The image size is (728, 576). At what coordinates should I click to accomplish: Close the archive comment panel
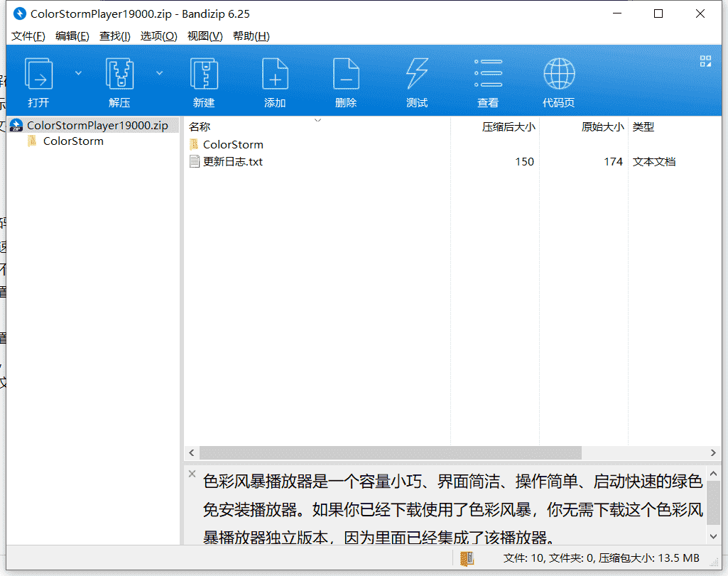(x=192, y=474)
